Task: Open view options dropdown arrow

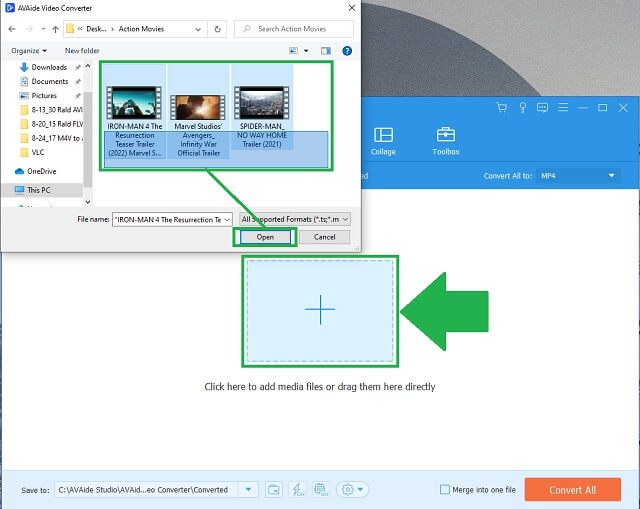Action: click(x=306, y=51)
